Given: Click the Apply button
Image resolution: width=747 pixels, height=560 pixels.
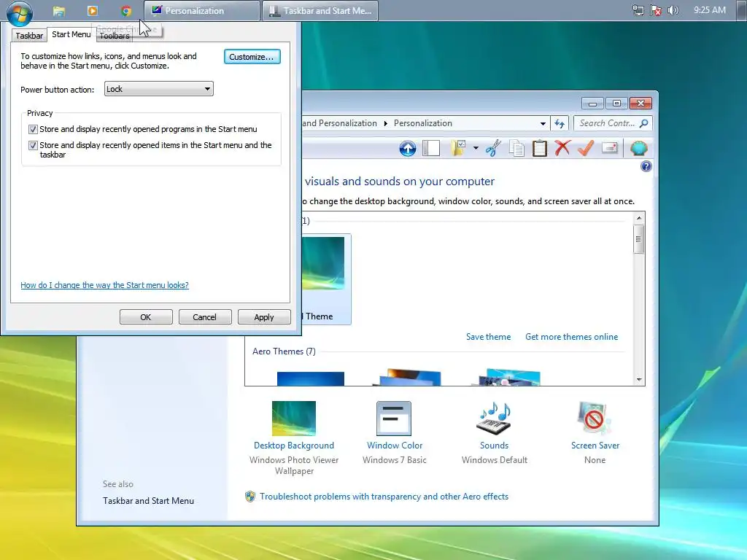Looking at the screenshot, I should (x=264, y=317).
